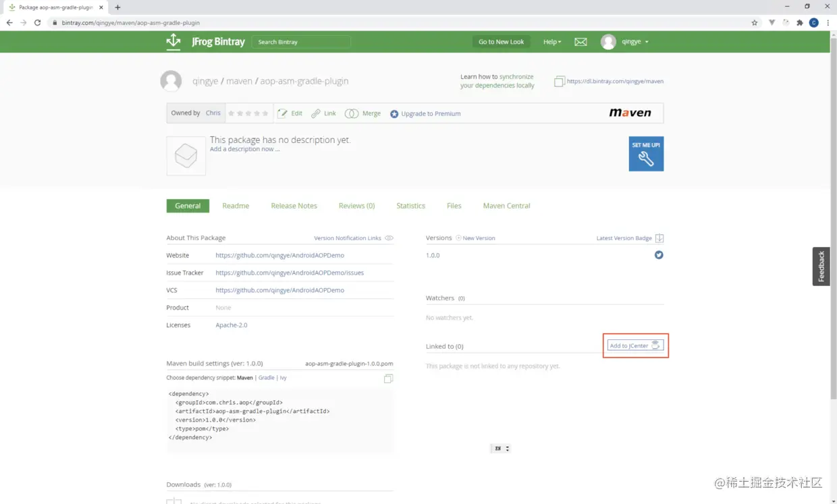
Task: Click the Latest Version Badge download icon
Action: [x=659, y=238]
